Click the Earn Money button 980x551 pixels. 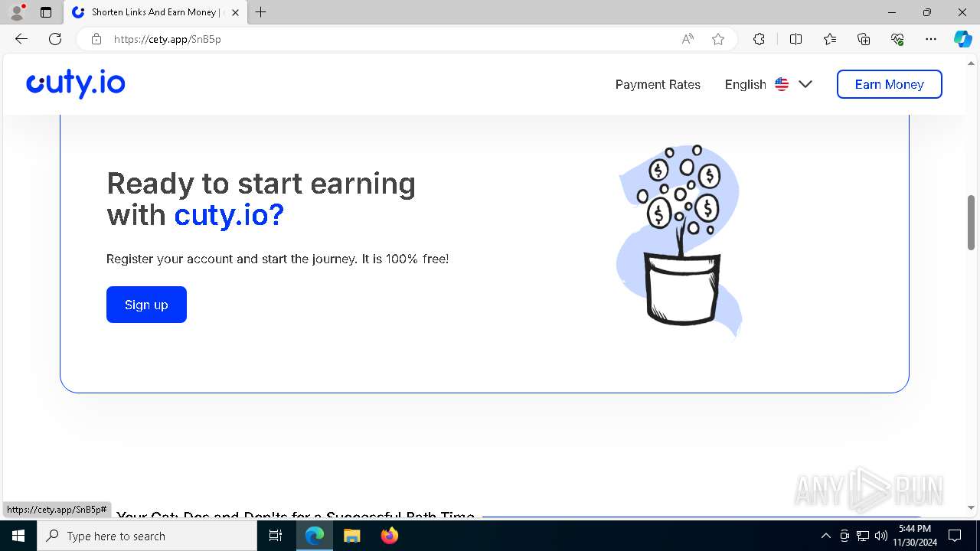(x=889, y=84)
